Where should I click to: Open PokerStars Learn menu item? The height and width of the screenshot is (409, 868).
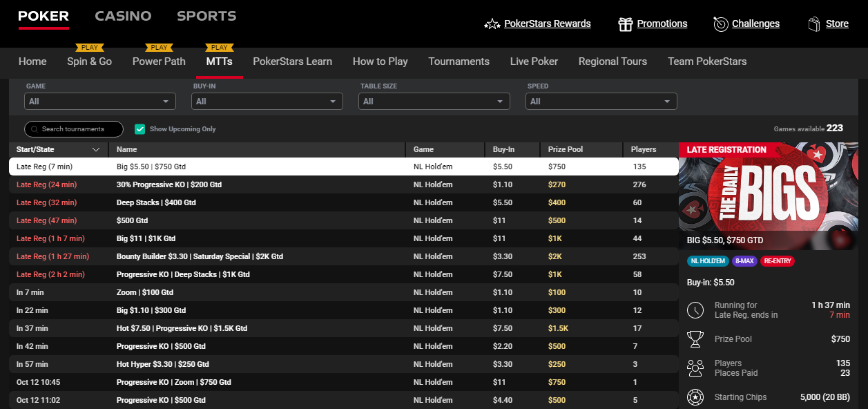point(293,61)
